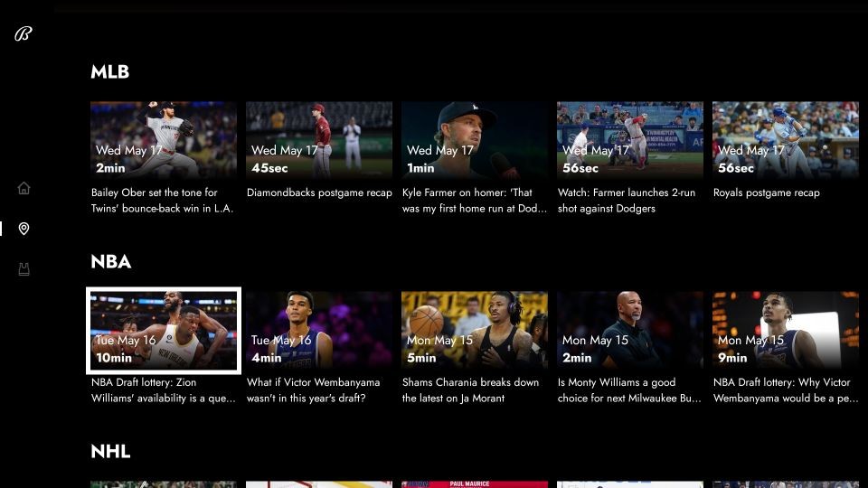Viewport: 868px width, 488px height.
Task: Play Royals postgame recap thumbnail
Action: [x=786, y=139]
